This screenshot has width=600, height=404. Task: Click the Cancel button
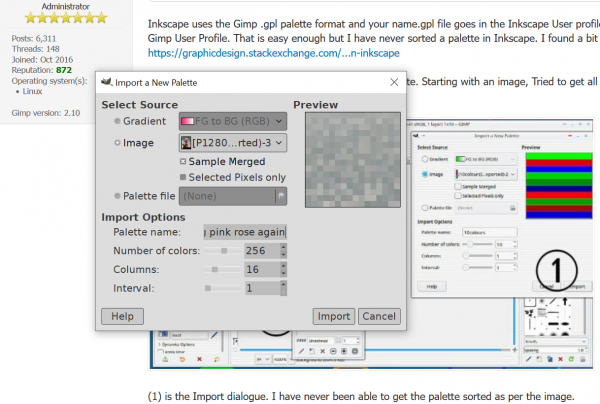coord(379,316)
